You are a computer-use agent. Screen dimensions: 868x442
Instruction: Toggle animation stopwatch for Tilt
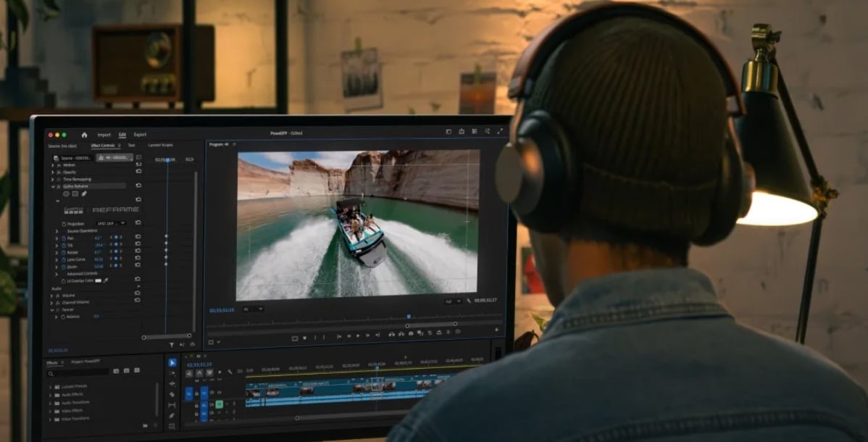click(x=63, y=245)
